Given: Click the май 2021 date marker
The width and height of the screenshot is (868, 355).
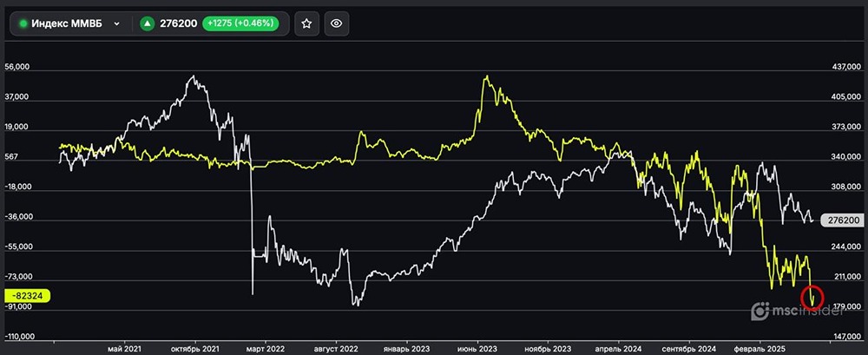Looking at the screenshot, I should [x=124, y=349].
